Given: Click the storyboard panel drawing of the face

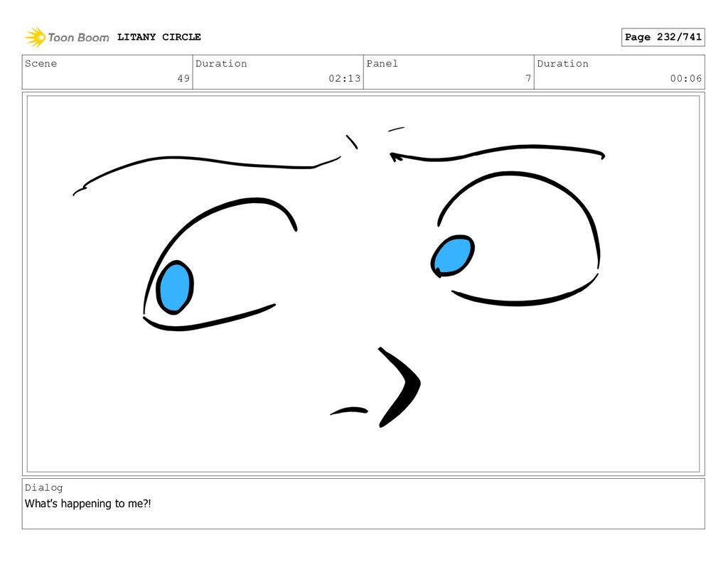Looking at the screenshot, I should point(363,284).
